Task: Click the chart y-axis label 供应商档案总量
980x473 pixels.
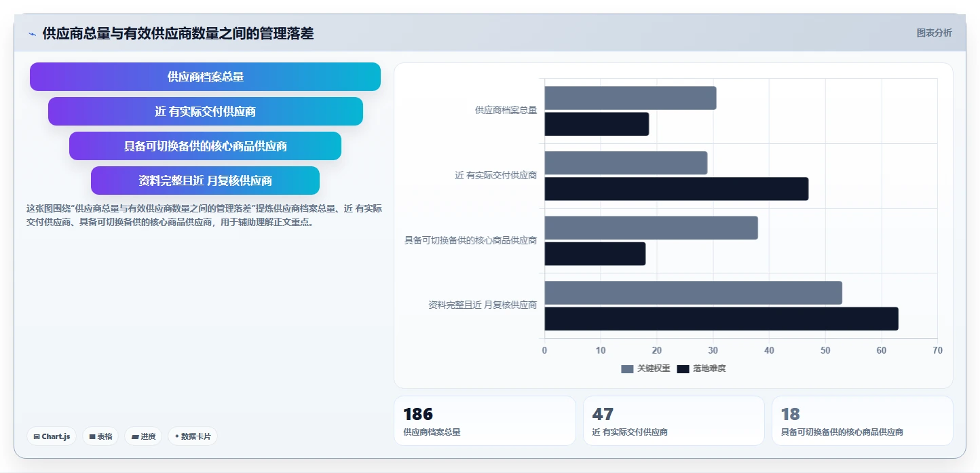Action: [x=506, y=111]
